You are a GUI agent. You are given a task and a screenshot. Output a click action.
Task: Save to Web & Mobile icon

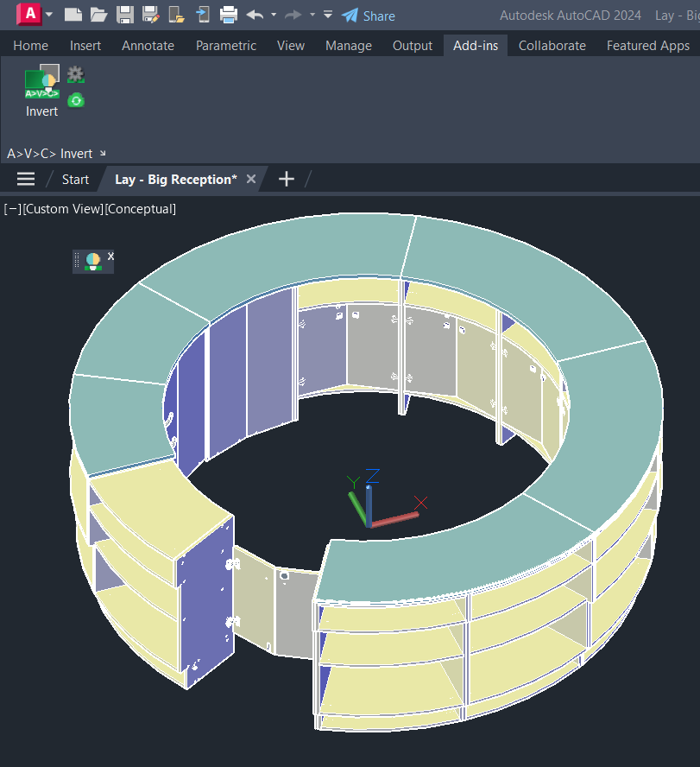pos(202,15)
